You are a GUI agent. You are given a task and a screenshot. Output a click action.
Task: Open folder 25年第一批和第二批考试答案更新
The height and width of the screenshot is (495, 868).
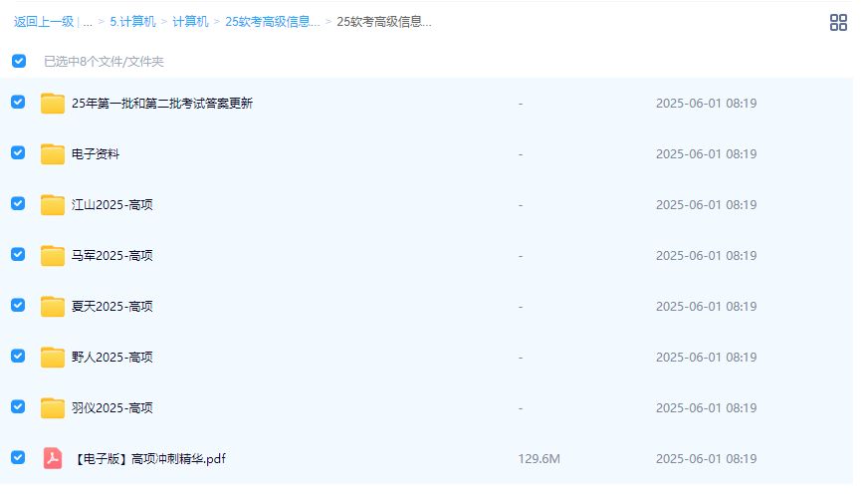pyautogui.click(x=162, y=104)
